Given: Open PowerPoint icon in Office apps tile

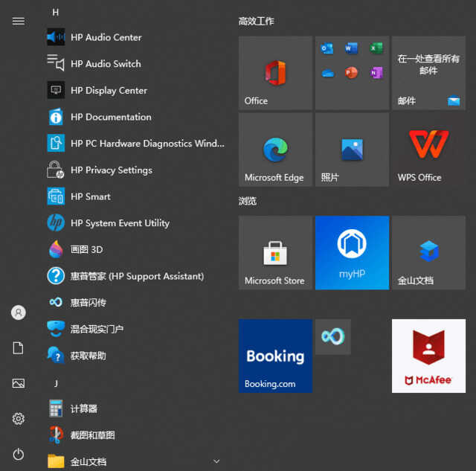Looking at the screenshot, I should pyautogui.click(x=352, y=73).
